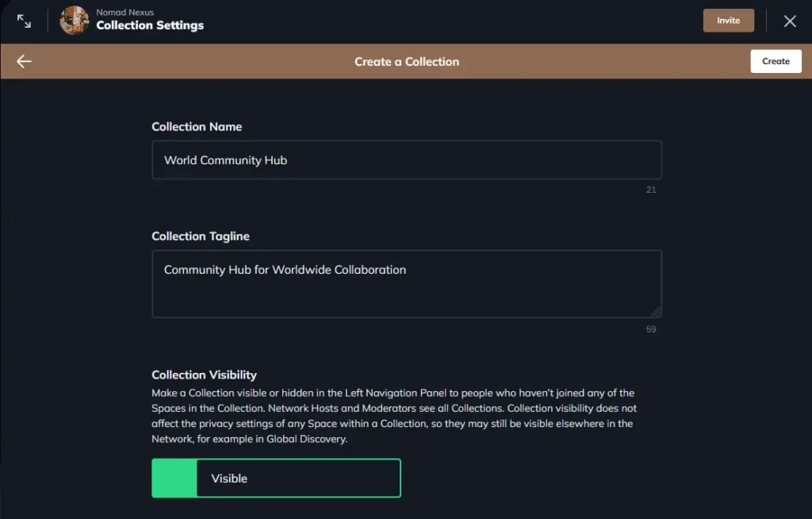Viewport: 812px width, 519px height.
Task: Focus the Collection Name input field
Action: click(407, 160)
